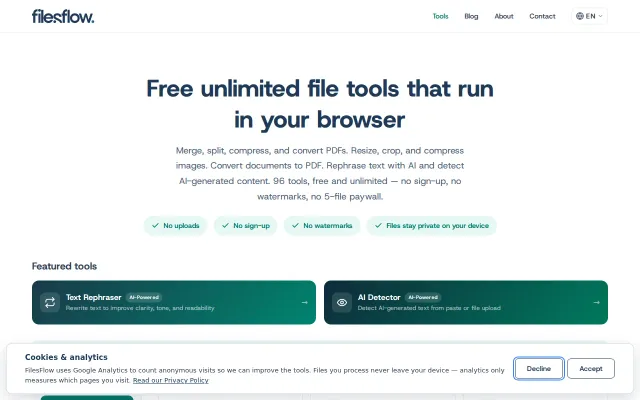Image resolution: width=640 pixels, height=400 pixels.
Task: Click the main headline Free unlimited file tools
Action: (x=320, y=104)
